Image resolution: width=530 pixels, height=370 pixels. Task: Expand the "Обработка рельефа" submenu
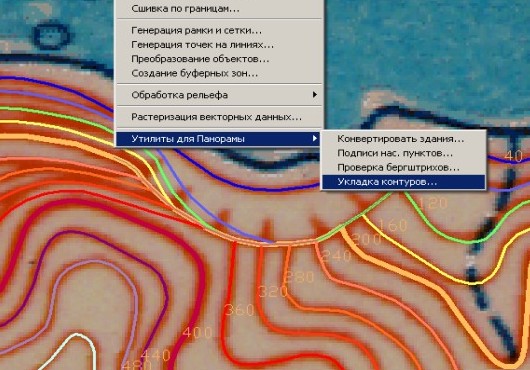pos(220,95)
